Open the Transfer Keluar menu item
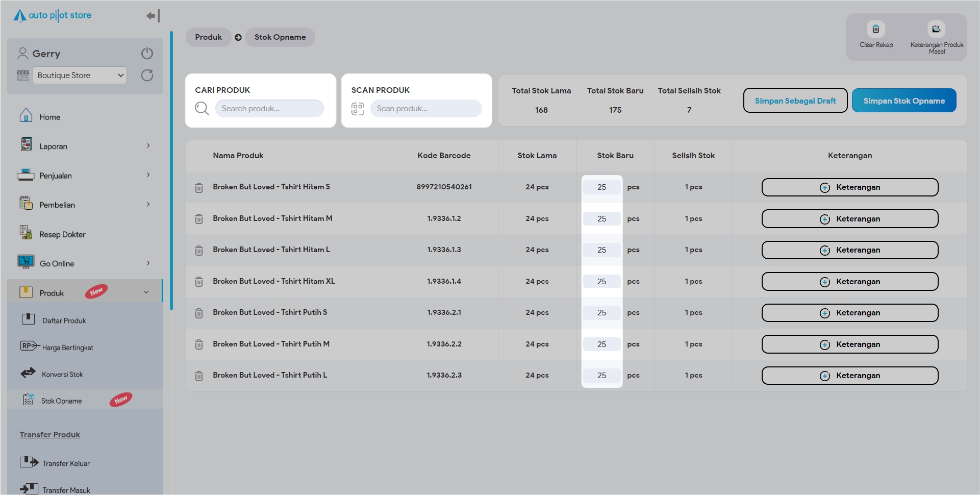Image resolution: width=980 pixels, height=495 pixels. (x=66, y=463)
